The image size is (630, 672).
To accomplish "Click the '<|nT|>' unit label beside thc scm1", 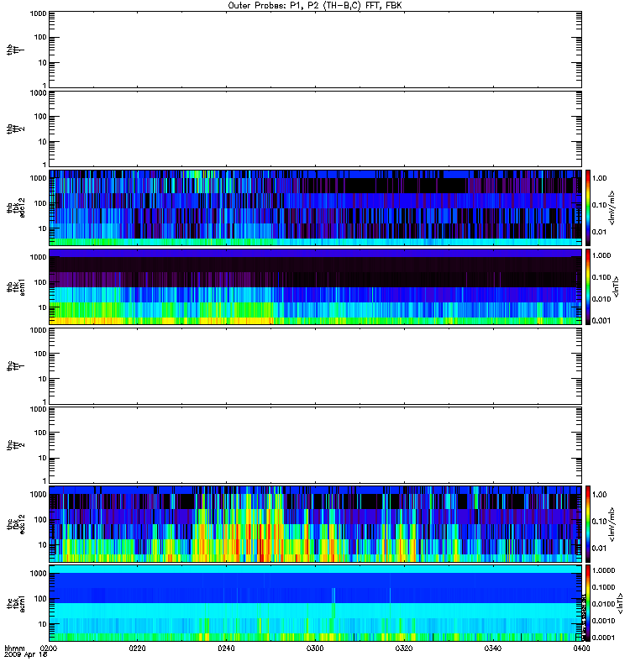I will pyautogui.click(x=619, y=603).
